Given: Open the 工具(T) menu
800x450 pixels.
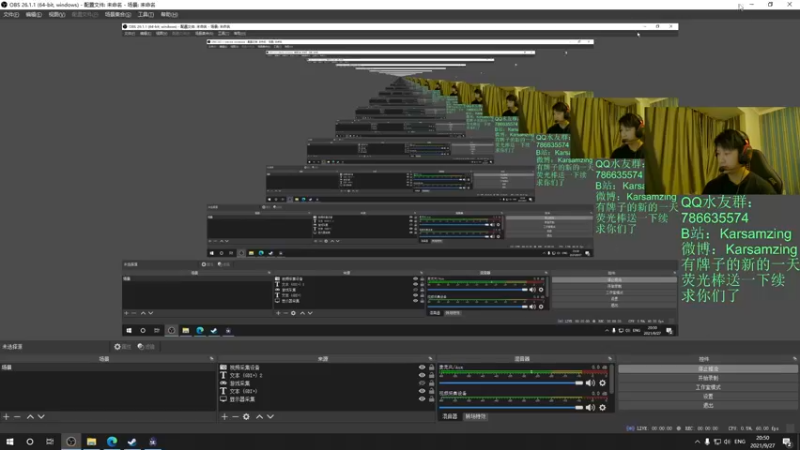Looking at the screenshot, I should pos(145,15).
